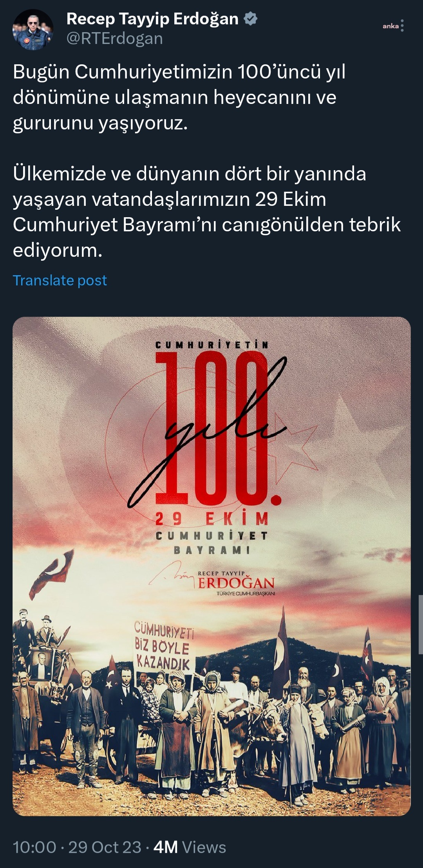Click the 29 Oct 23 post date
Screen dimensions: 423x868
[x=105, y=848]
